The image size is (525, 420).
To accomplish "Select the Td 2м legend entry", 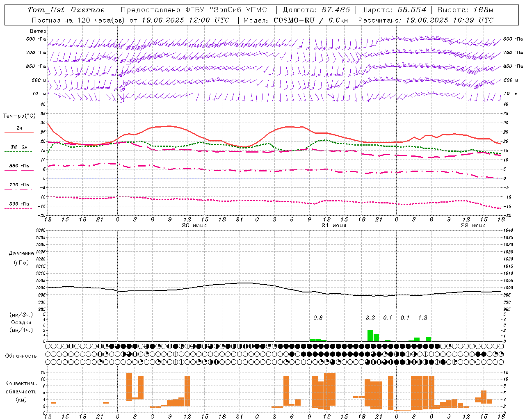I will [19, 147].
